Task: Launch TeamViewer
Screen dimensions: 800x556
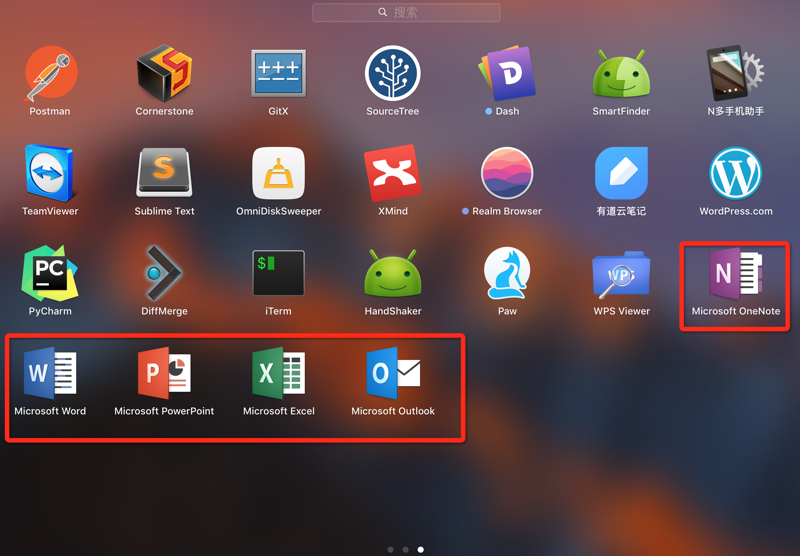Action: [x=50, y=173]
